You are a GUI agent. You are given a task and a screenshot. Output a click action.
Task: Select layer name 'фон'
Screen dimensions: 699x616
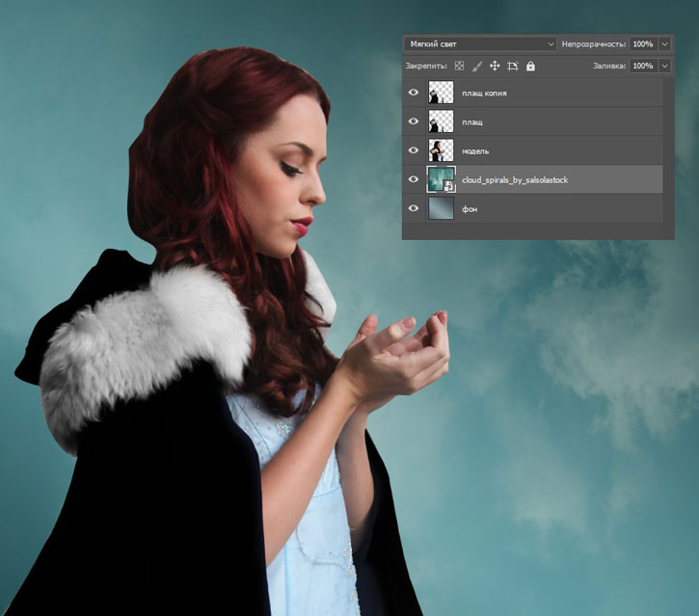470,209
